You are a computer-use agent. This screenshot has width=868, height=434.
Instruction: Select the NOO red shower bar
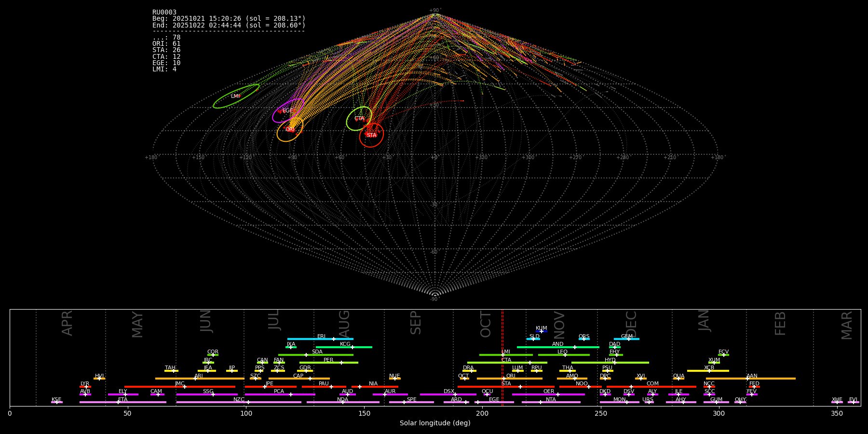tap(581, 387)
